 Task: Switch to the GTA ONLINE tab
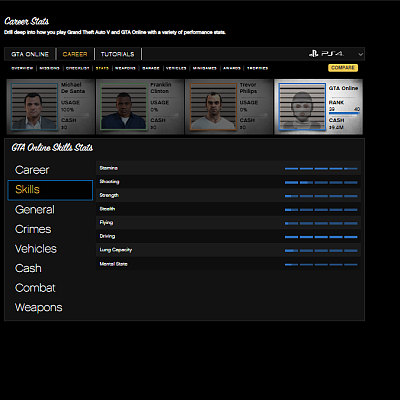(x=30, y=54)
